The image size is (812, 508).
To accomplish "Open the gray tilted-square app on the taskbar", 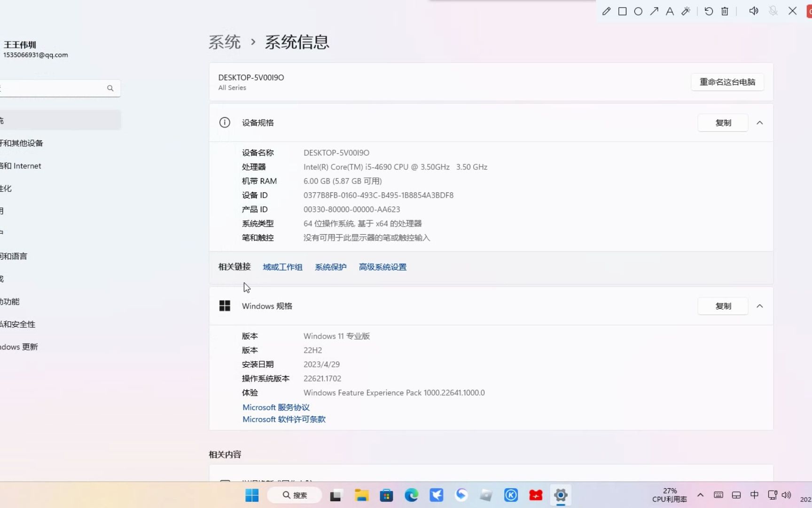I will (x=486, y=495).
